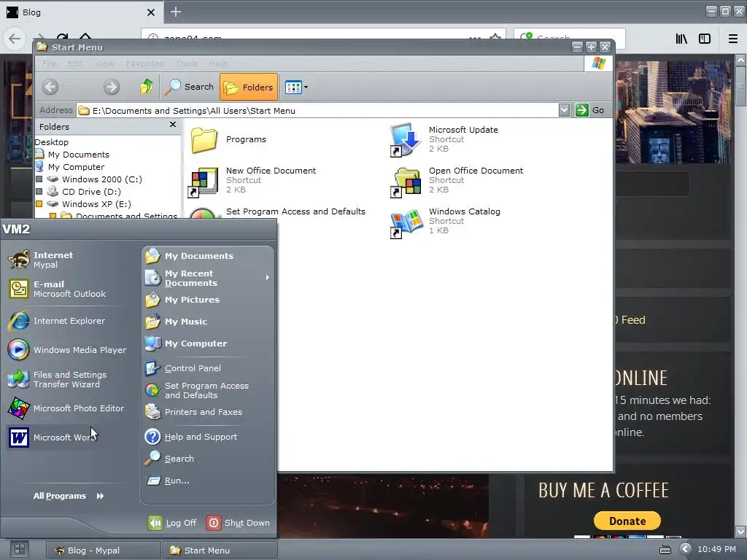Click the Explorer Forward arrow button
The height and width of the screenshot is (560, 747).
(112, 87)
